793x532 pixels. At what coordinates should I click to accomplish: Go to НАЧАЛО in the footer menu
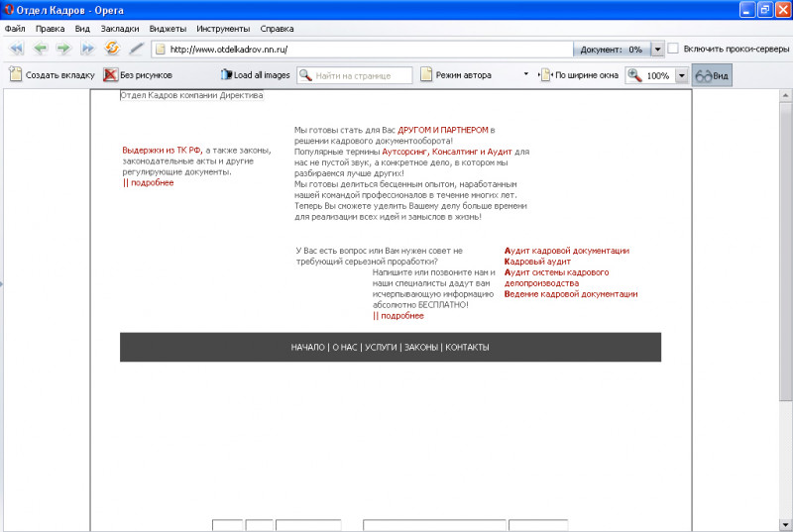click(307, 347)
